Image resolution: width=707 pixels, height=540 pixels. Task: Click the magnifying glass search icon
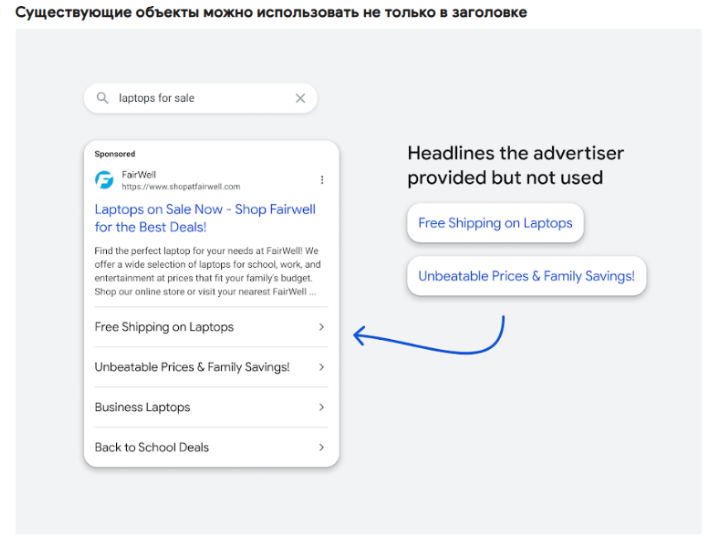(x=102, y=98)
